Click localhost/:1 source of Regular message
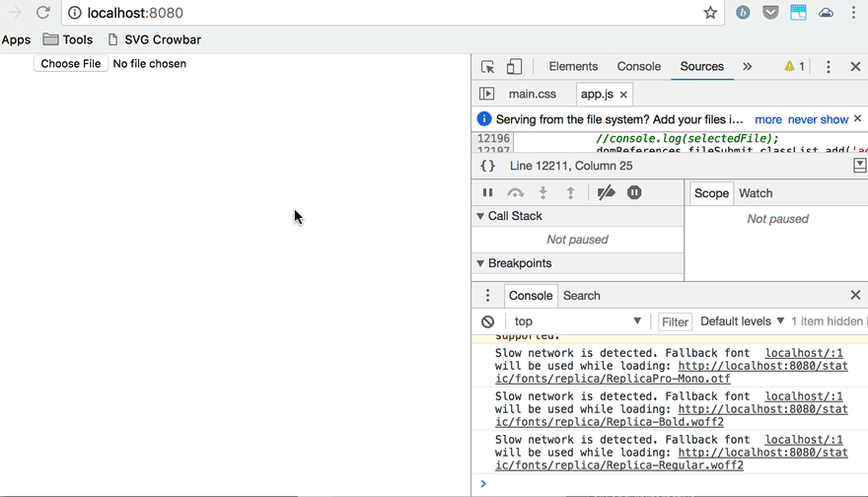This screenshot has height=497, width=868. click(804, 440)
